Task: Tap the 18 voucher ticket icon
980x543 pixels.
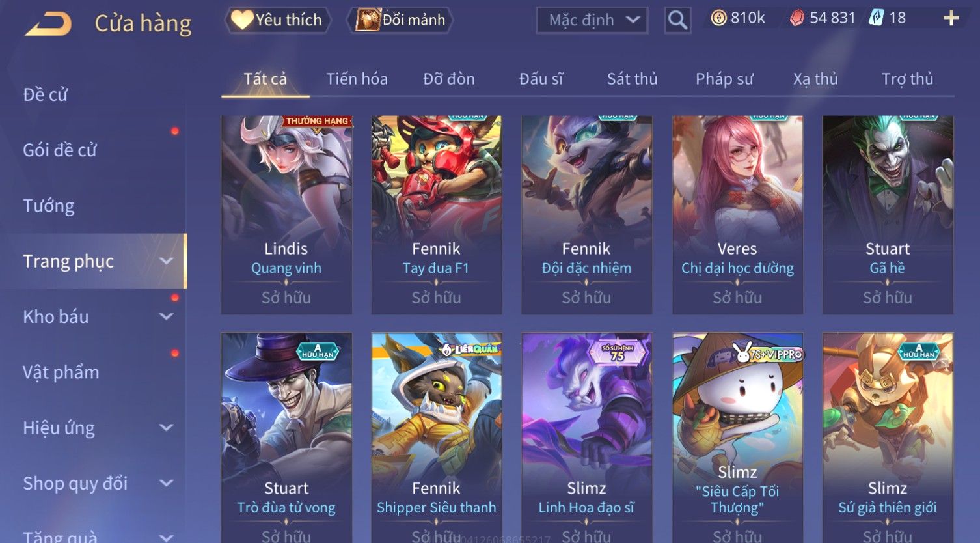Action: [876, 18]
